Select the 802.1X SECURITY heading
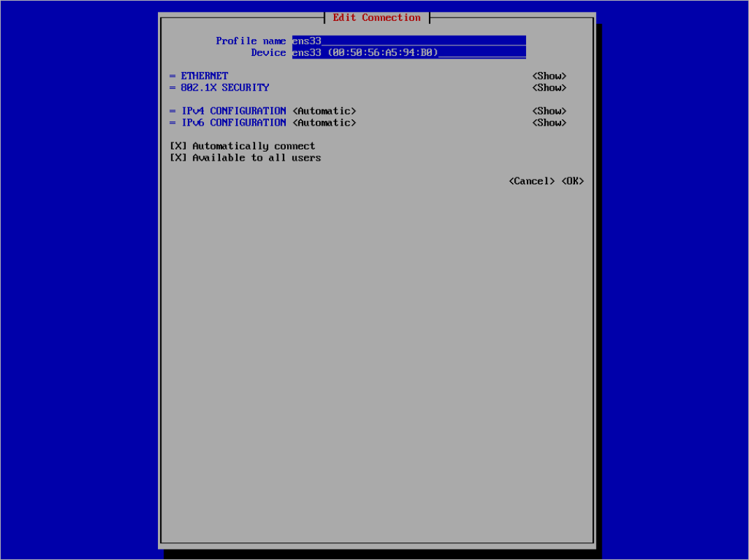749x560 pixels. coord(225,88)
